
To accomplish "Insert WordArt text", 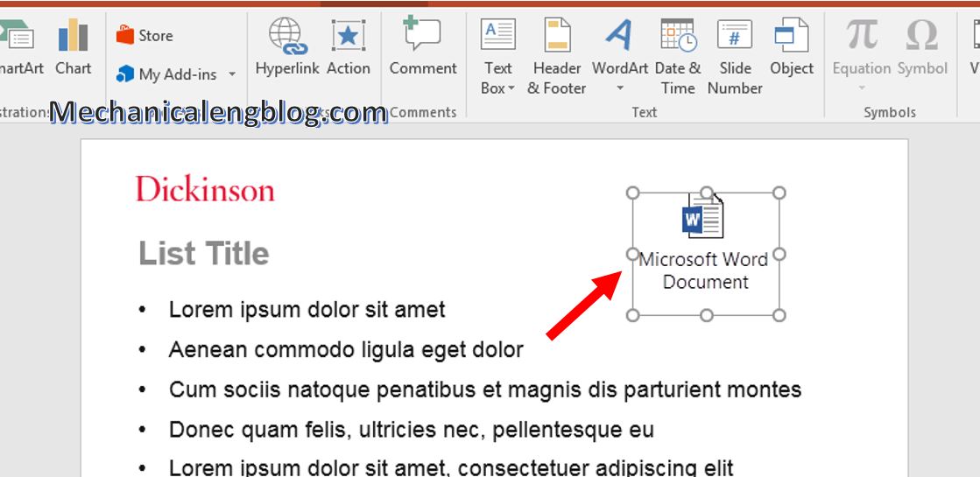I will (x=619, y=46).
